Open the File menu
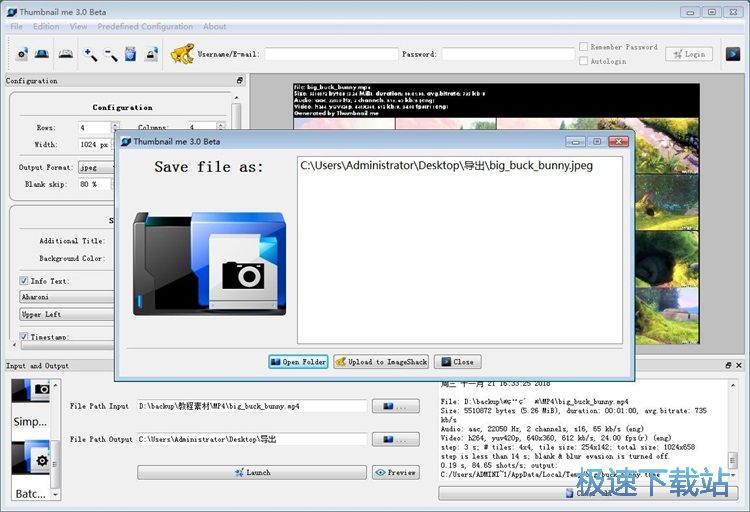The height and width of the screenshot is (512, 750). click(16, 26)
